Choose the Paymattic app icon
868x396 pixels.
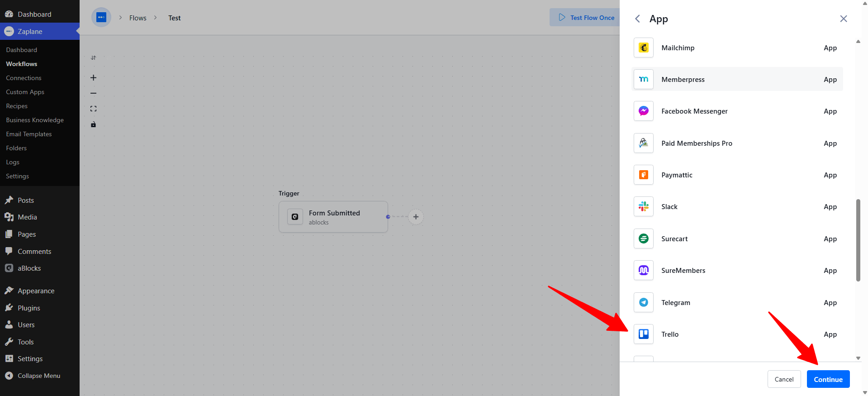[643, 175]
